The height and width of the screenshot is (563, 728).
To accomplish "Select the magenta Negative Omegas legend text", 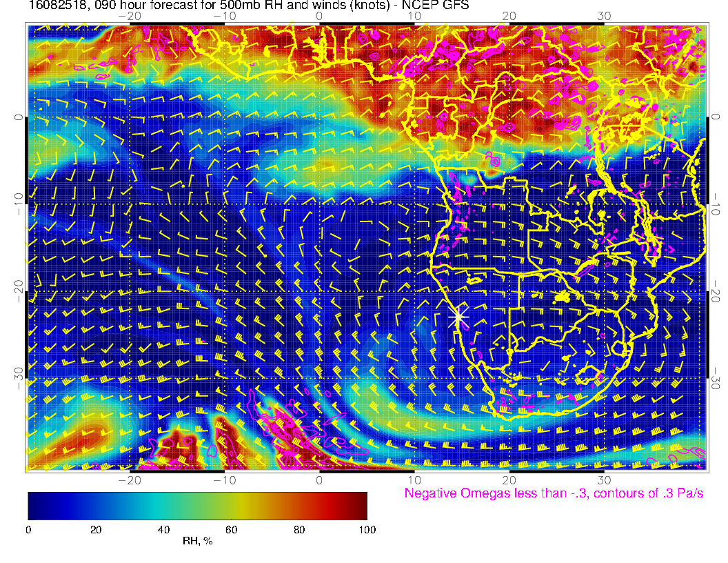I will pos(554,494).
